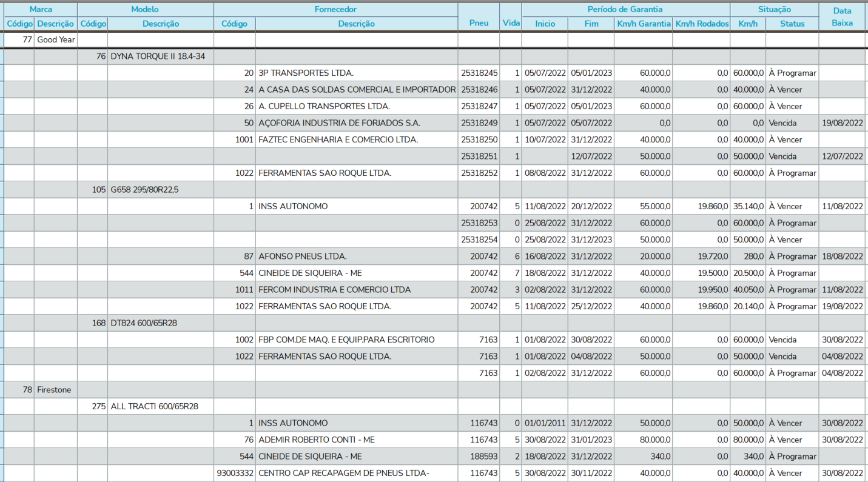The height and width of the screenshot is (482, 868).
Task: Click the Km/h Rodados column header
Action: pyautogui.click(x=701, y=24)
